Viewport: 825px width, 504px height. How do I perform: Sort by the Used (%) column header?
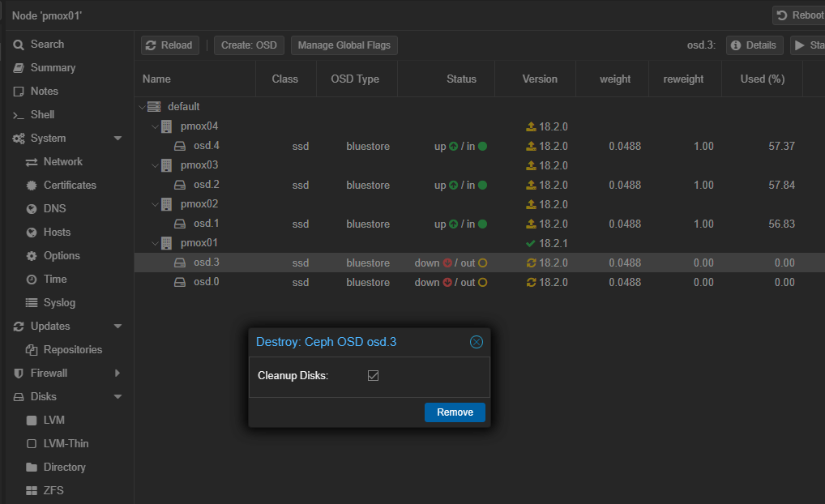pyautogui.click(x=763, y=79)
